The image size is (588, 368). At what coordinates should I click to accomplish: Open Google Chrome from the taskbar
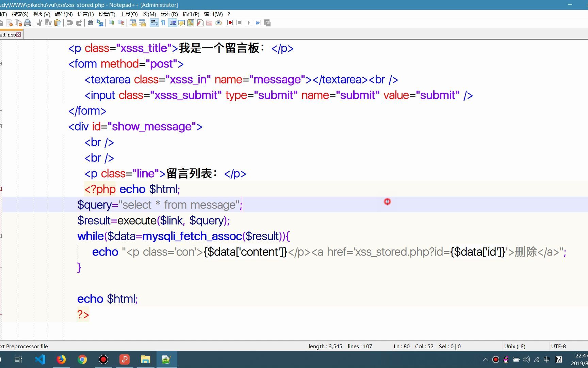(82, 359)
